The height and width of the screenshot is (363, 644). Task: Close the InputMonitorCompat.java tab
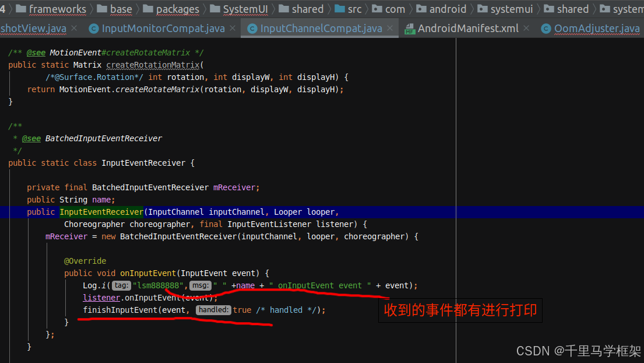[x=233, y=28]
